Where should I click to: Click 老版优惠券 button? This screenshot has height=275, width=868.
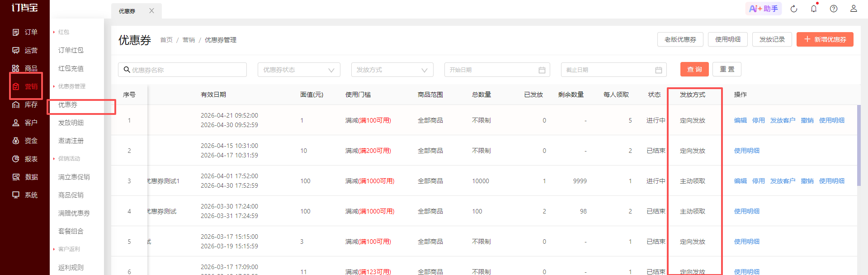pos(680,39)
